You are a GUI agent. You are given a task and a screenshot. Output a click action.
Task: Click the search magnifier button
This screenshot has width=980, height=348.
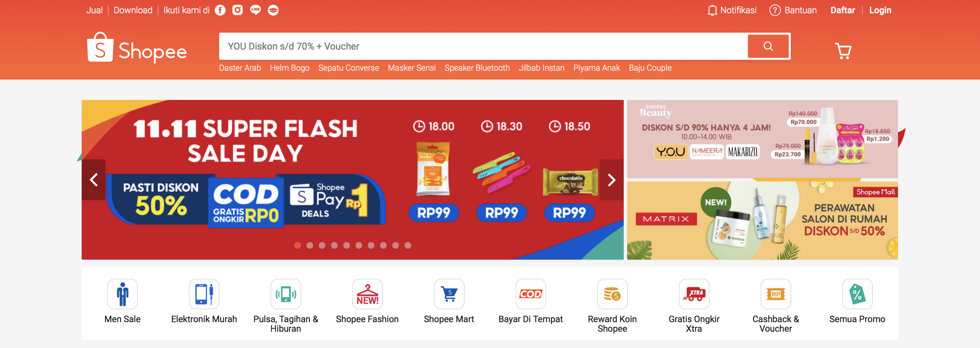coord(768,46)
